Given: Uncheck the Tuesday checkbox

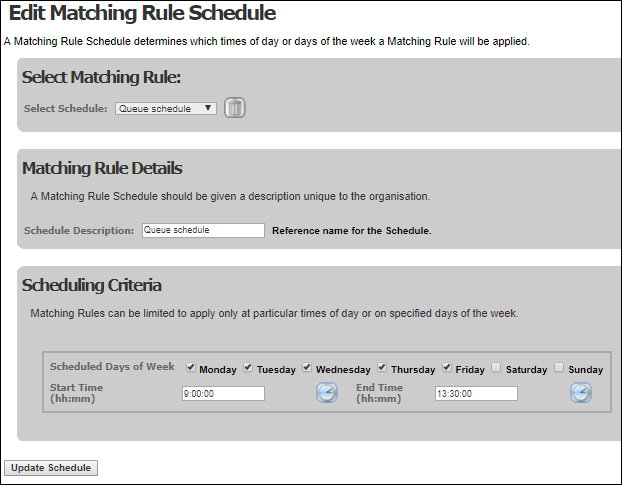Looking at the screenshot, I should pos(248,367).
